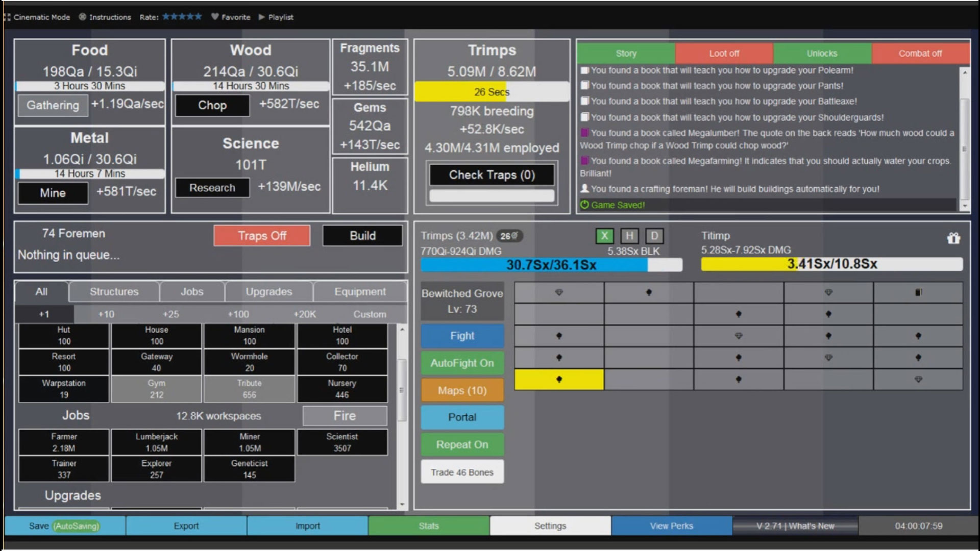Select the X formation button
Viewport: 980px width, 551px height.
[604, 236]
